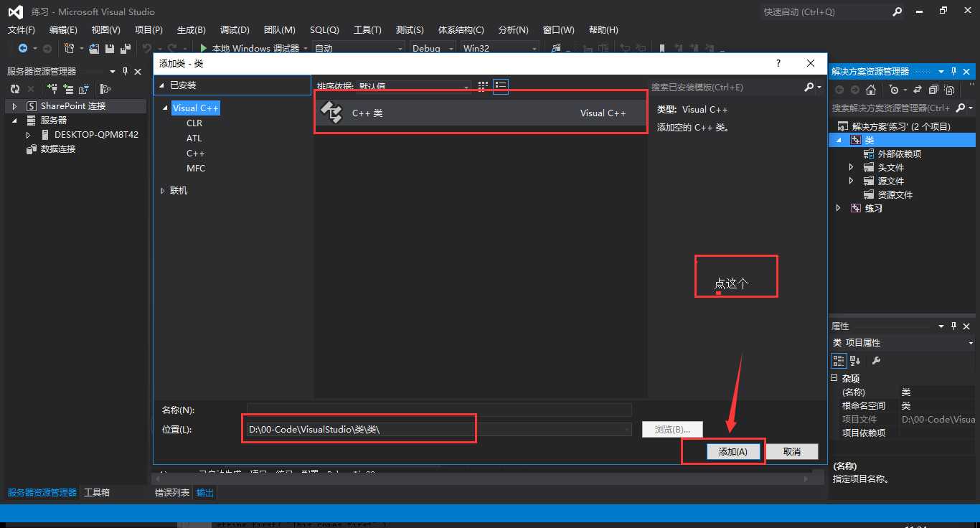980x528 pixels.
Task: Click the 添加(A) button
Action: point(733,452)
